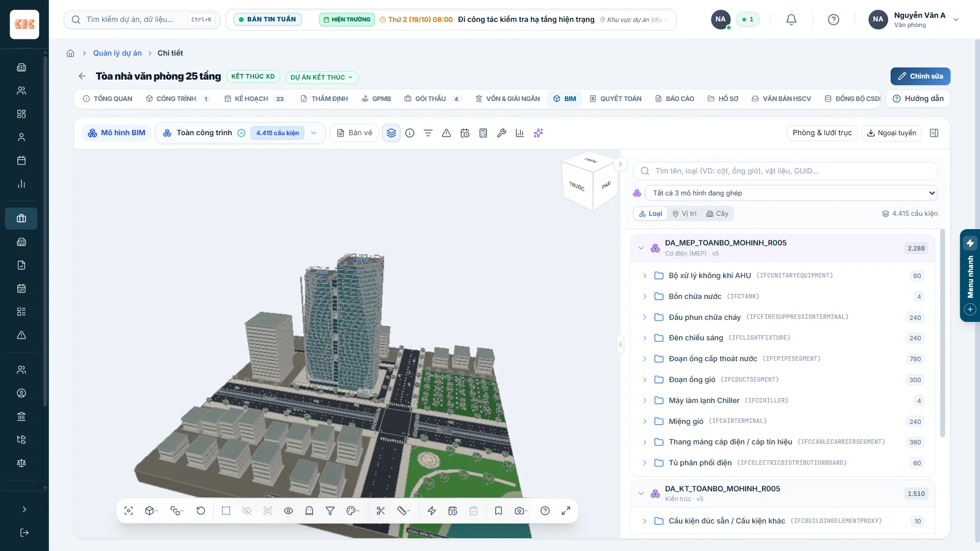Click the component search input field

785,171
